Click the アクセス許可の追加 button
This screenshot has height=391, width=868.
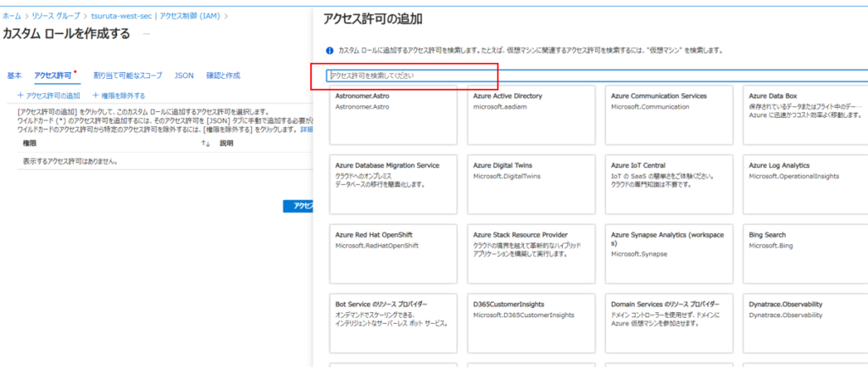(x=48, y=96)
